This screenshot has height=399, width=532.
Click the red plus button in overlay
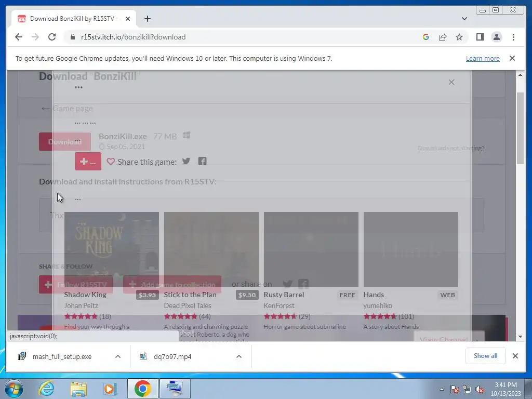(88, 161)
